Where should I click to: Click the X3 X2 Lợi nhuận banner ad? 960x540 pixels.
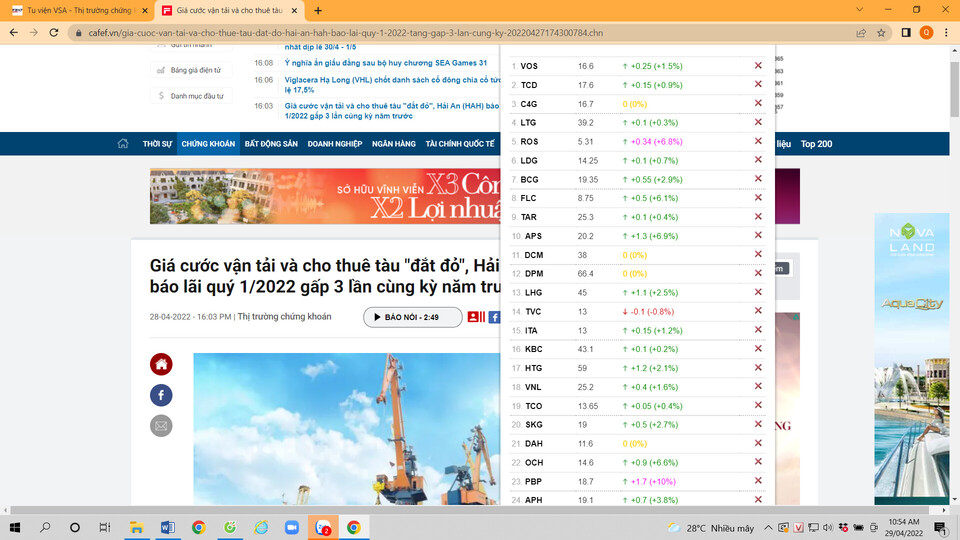[x=325, y=196]
